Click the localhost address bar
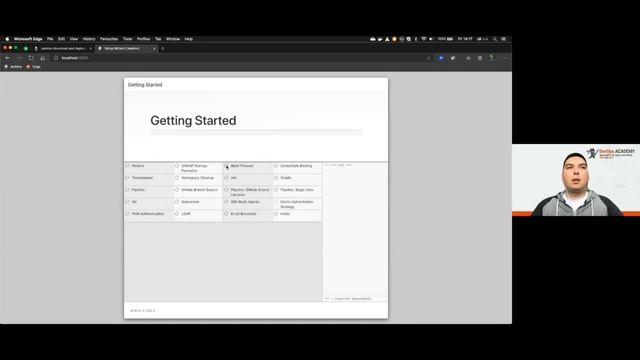 click(241, 58)
